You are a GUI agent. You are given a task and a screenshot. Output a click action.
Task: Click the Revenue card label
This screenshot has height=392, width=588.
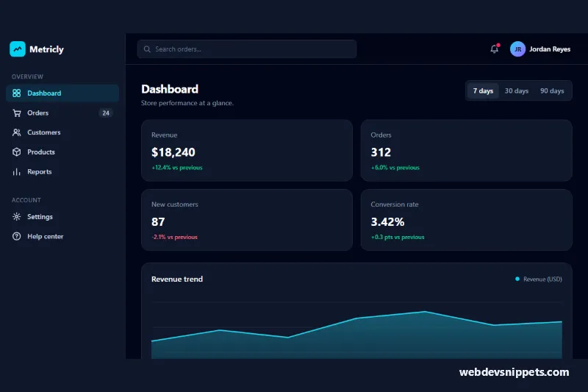pyautogui.click(x=164, y=135)
